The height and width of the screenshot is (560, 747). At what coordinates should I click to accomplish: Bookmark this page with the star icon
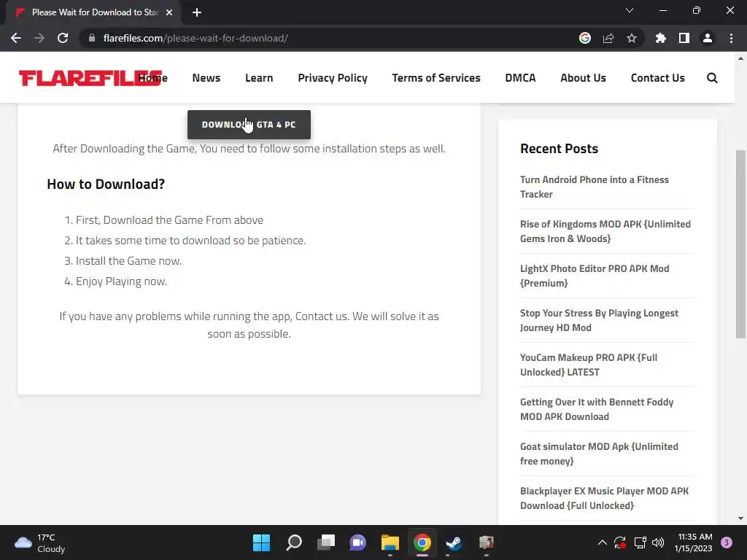click(632, 38)
